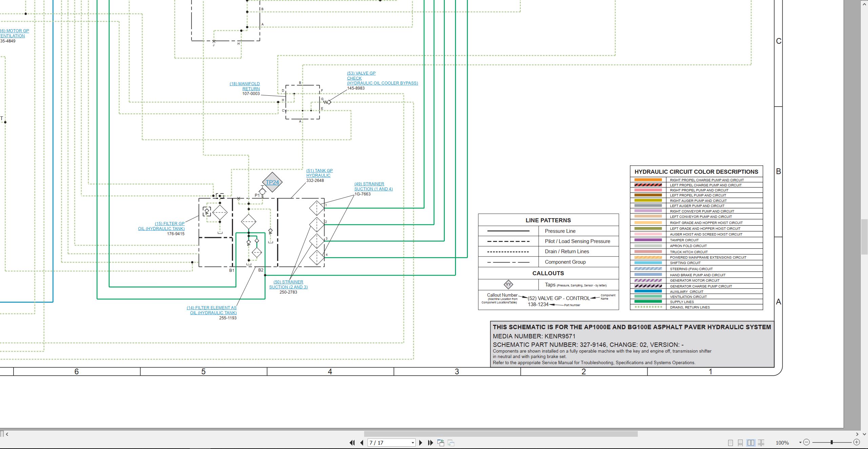Go to the next page

tap(421, 443)
